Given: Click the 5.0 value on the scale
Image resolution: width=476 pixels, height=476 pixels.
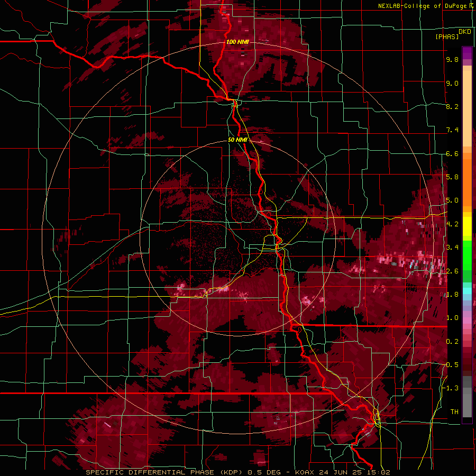Looking at the screenshot, I should [x=452, y=200].
